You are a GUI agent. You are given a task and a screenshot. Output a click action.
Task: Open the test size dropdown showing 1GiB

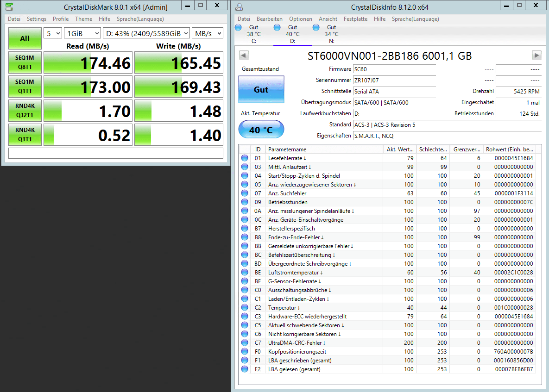click(x=83, y=33)
